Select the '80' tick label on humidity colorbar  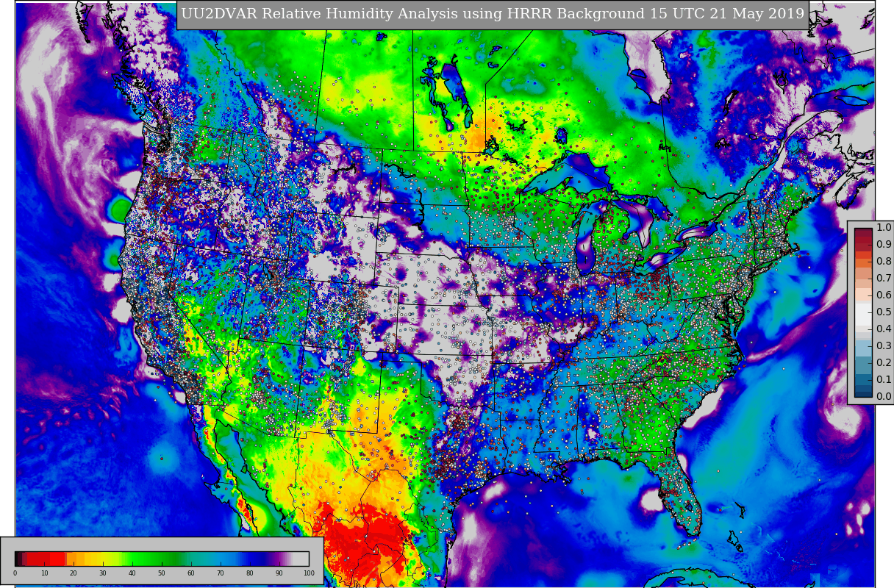coord(250,573)
